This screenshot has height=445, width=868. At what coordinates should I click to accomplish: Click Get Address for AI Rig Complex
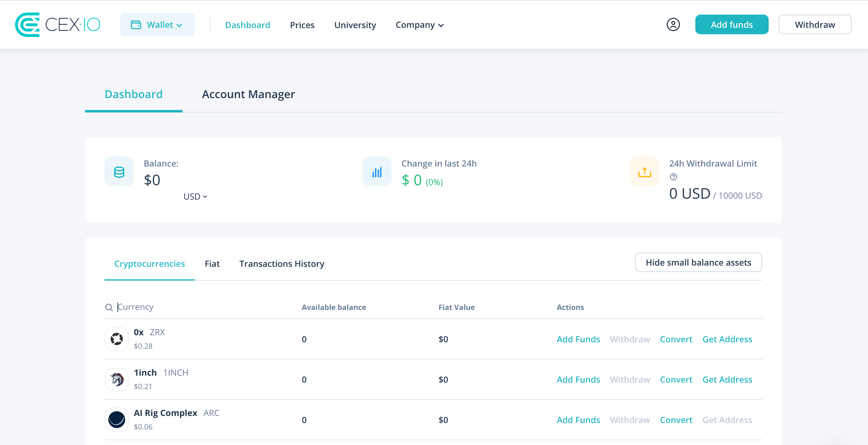(x=727, y=420)
